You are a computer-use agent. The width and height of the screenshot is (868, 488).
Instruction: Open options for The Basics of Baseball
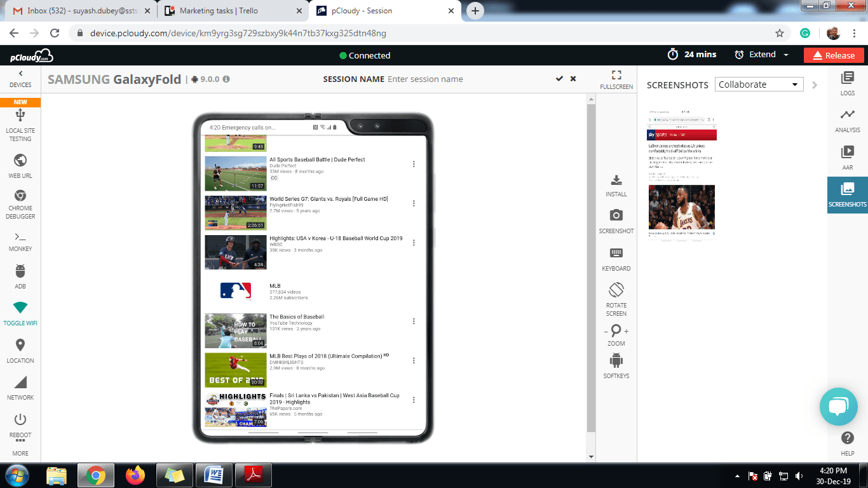click(414, 321)
